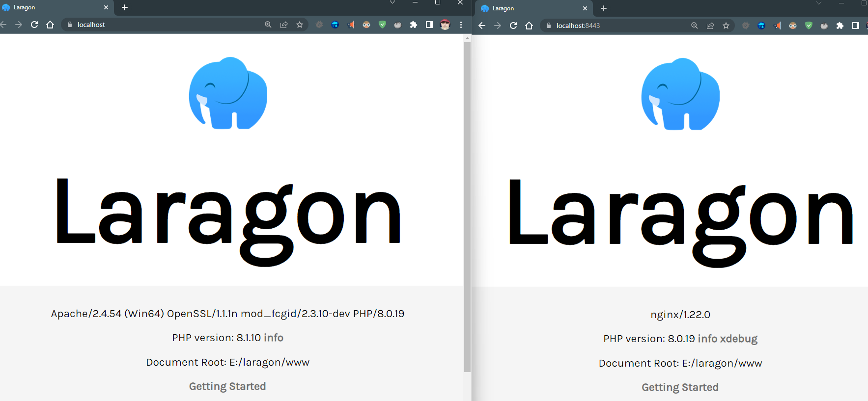Open Getting Started link on nginx page

680,387
